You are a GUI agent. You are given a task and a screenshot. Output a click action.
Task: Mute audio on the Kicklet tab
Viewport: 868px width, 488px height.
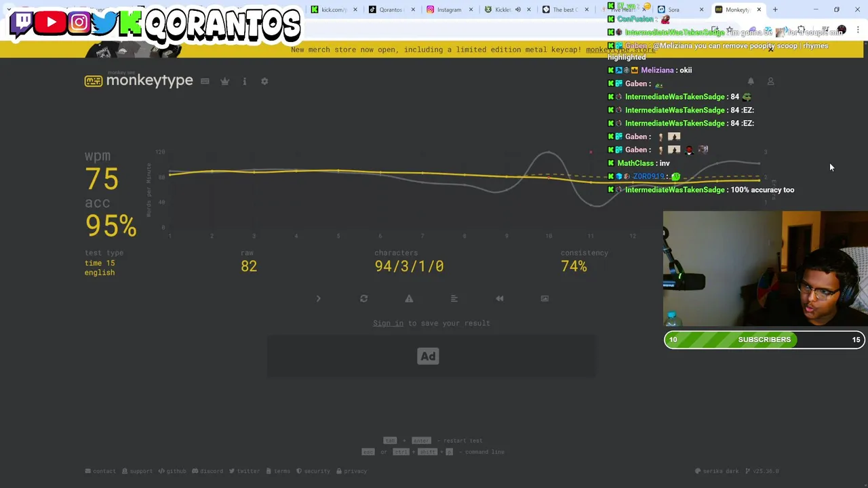(x=518, y=9)
